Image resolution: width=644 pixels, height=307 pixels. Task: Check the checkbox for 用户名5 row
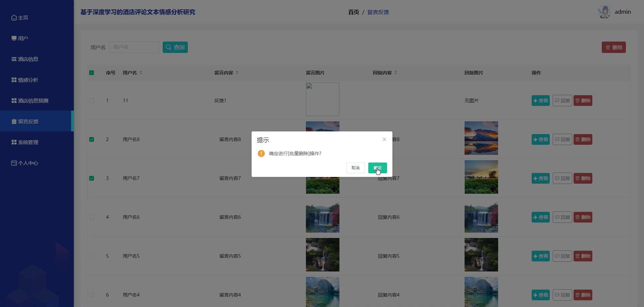point(92,256)
